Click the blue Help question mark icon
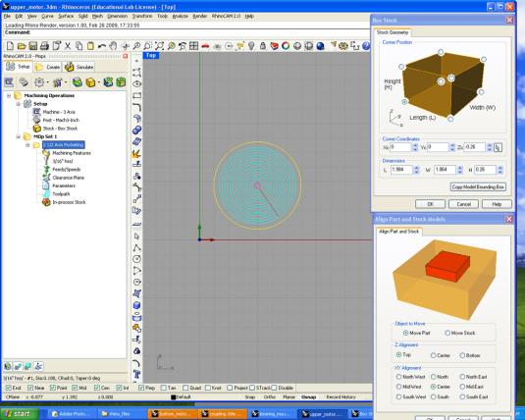525x420 pixels. (x=366, y=46)
